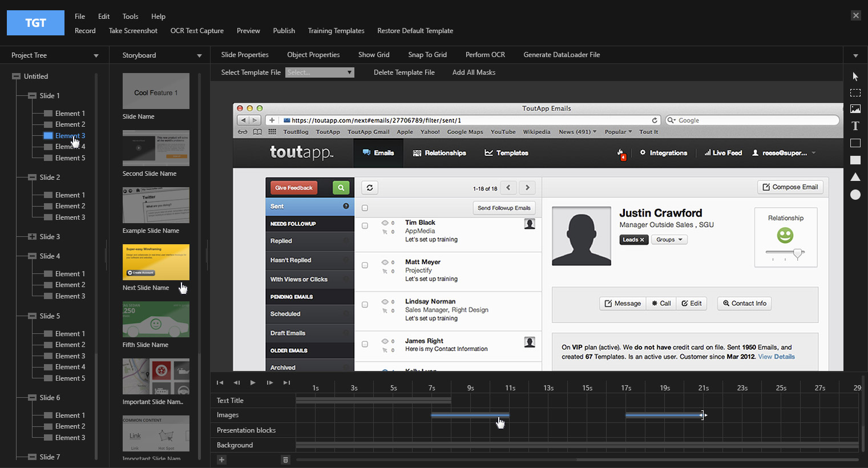
Task: Open the View Details link
Action: pos(776,357)
